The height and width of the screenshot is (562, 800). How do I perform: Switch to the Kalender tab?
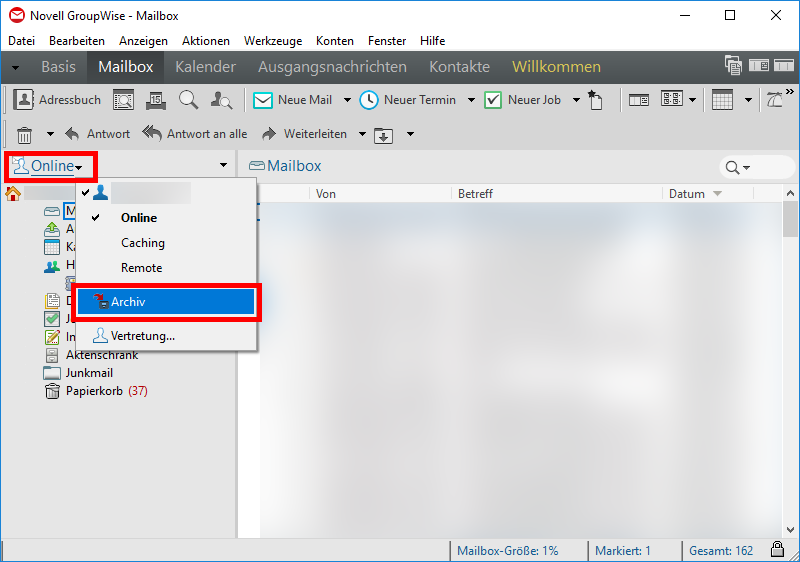[206, 67]
